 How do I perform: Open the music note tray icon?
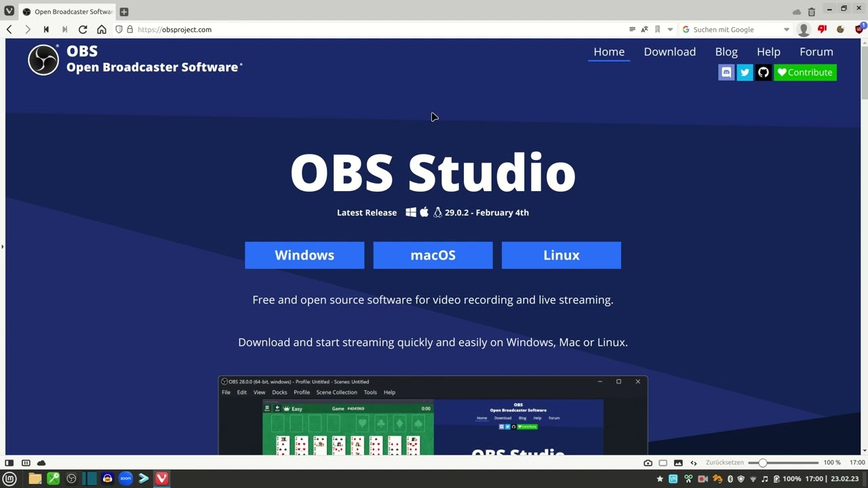[765, 479]
